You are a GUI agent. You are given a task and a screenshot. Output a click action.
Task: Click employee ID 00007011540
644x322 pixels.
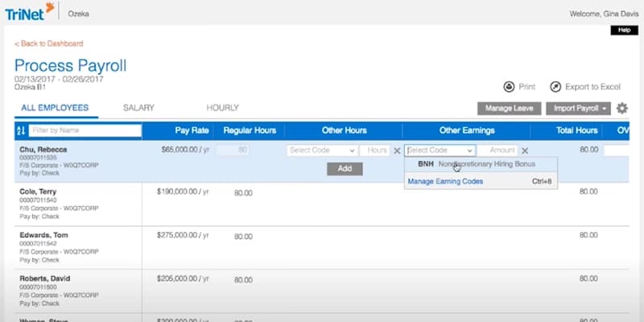pos(38,200)
